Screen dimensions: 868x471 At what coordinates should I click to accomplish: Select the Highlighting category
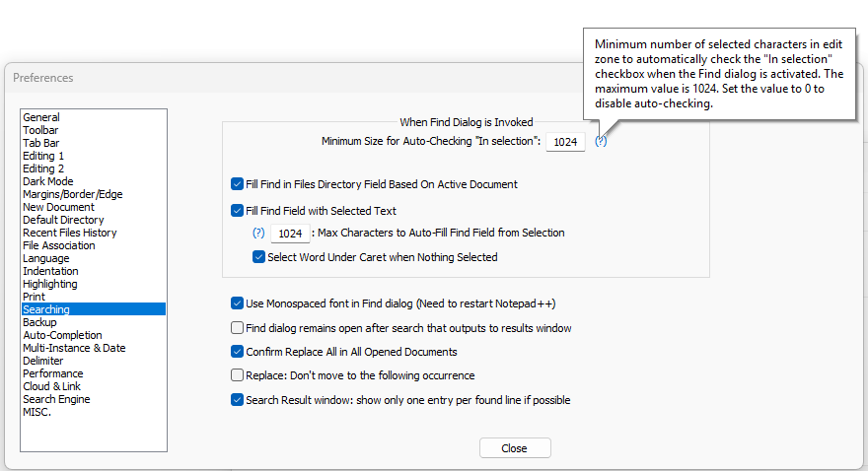click(50, 284)
